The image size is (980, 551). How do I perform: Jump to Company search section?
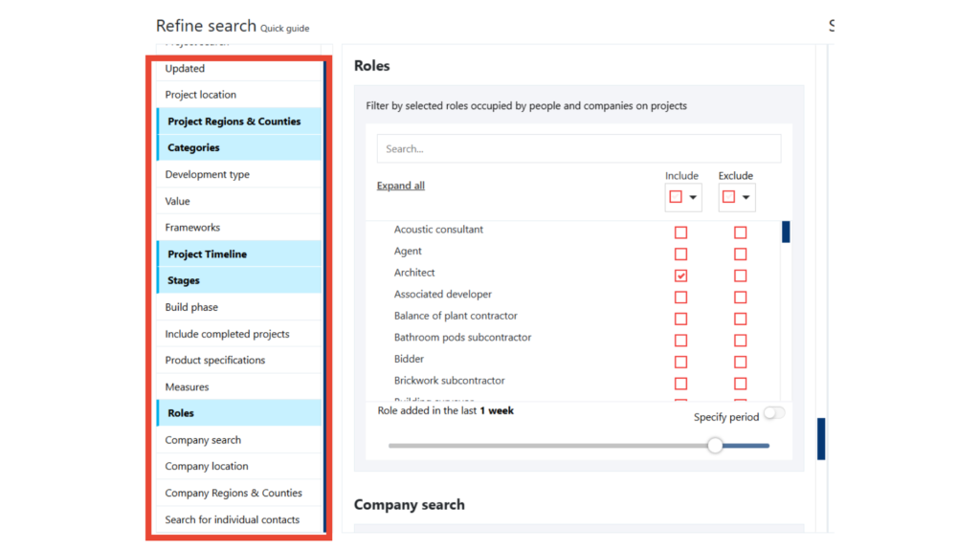203,440
